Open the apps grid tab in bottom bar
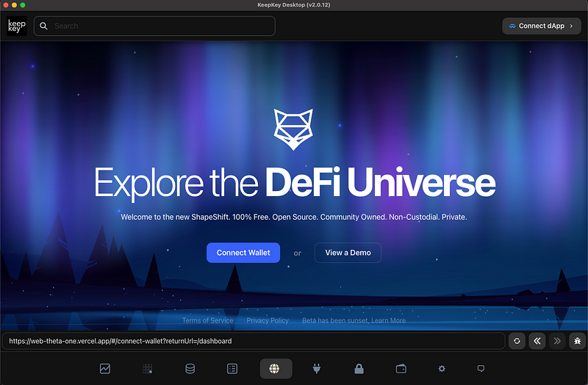 (147, 369)
